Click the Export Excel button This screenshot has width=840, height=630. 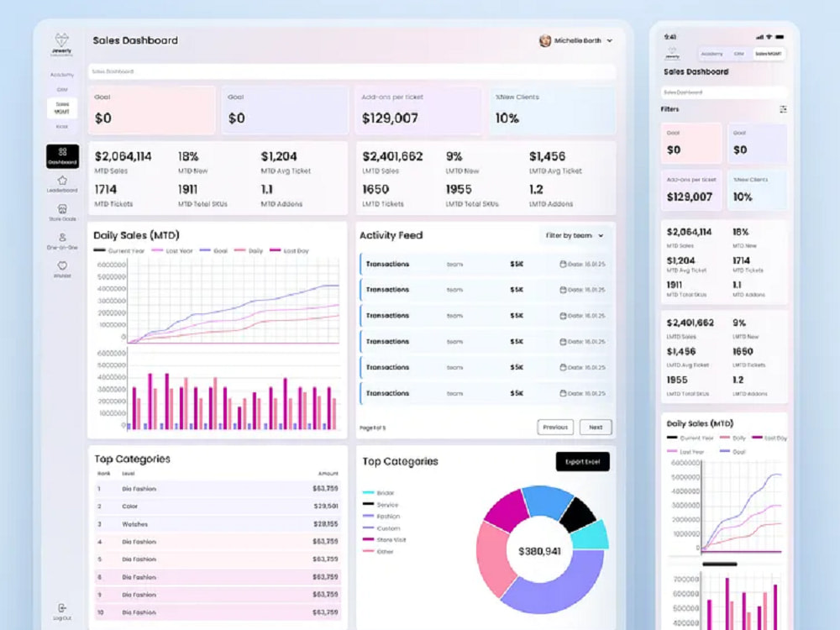pyautogui.click(x=582, y=462)
